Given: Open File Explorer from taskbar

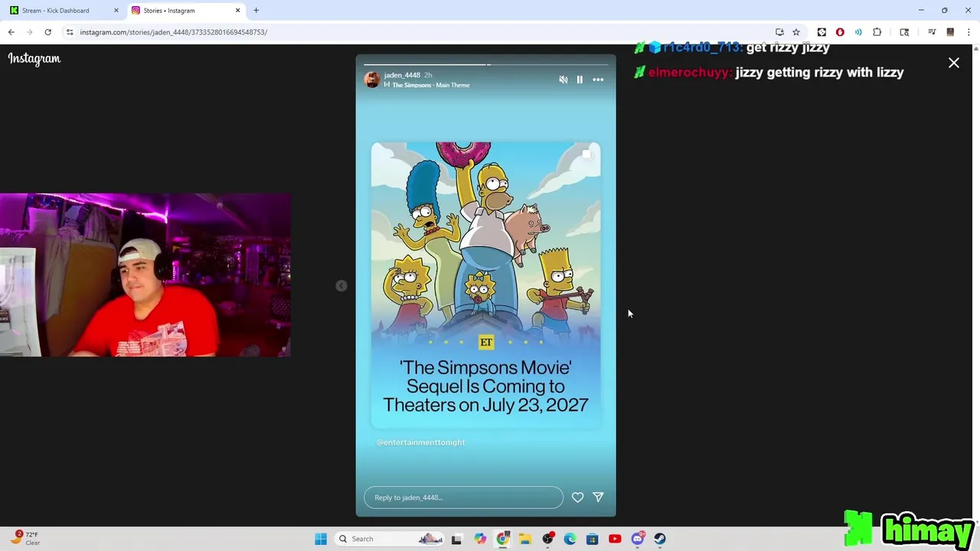Looking at the screenshot, I should [525, 539].
